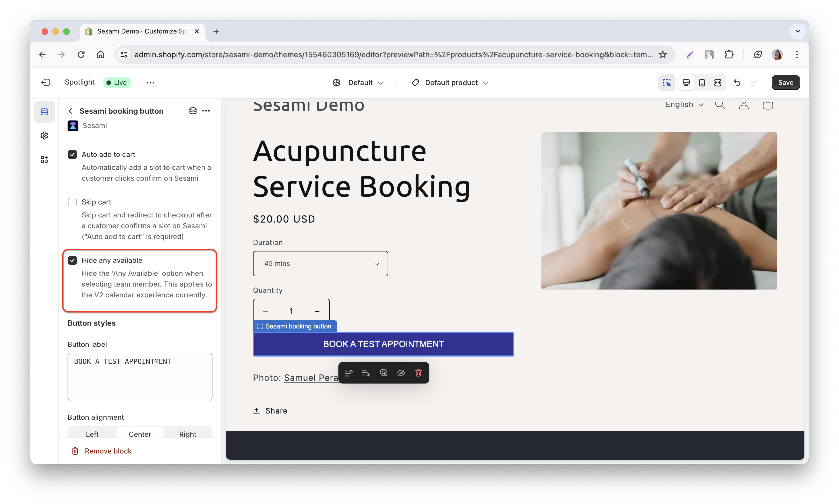Open a new browser tab

(x=216, y=31)
